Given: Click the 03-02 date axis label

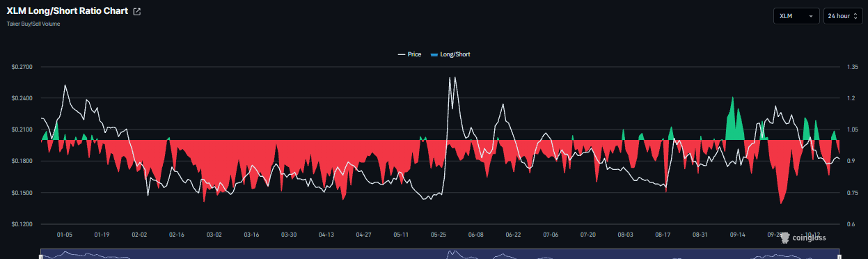Looking at the screenshot, I should tap(214, 235).
